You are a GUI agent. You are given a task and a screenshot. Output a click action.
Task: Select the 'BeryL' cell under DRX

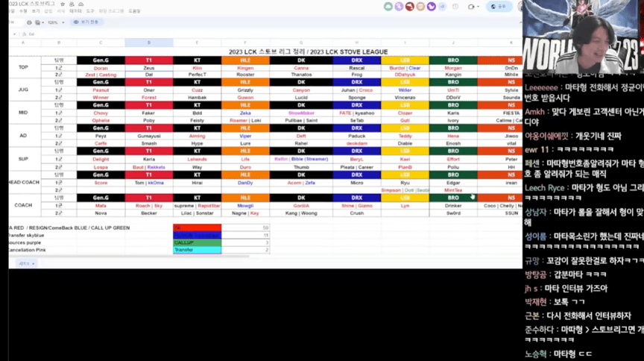[356, 159]
